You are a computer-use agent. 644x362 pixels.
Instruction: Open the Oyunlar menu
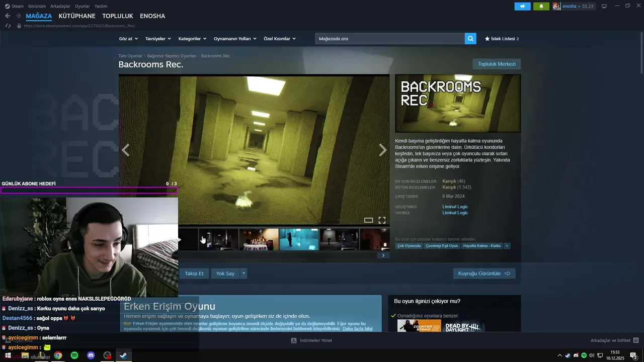point(82,6)
